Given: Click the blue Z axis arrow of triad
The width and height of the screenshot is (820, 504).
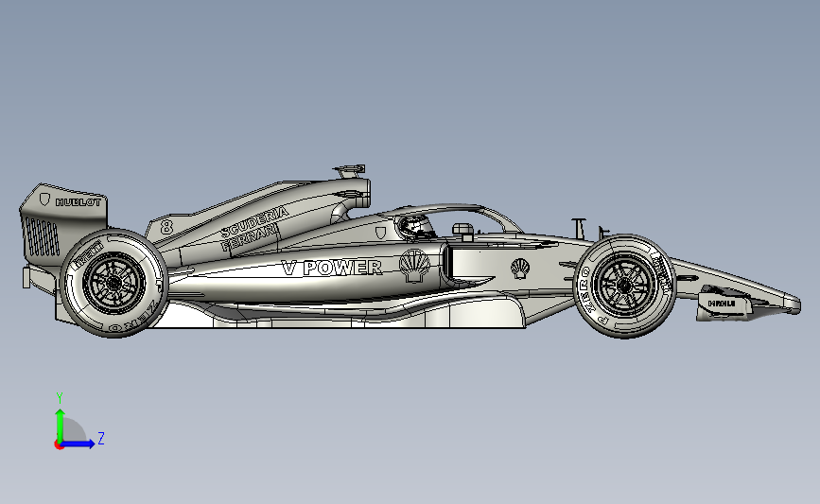Looking at the screenshot, I should pos(79,444).
